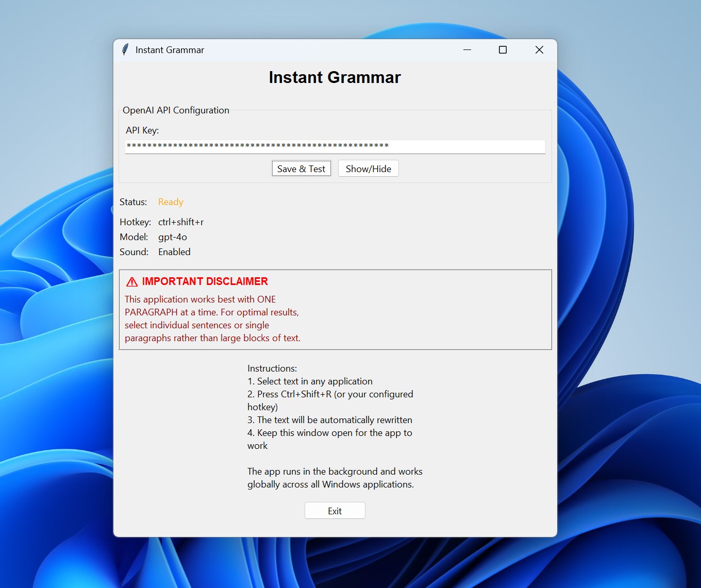Click inside the API Key input field

pyautogui.click(x=335, y=146)
